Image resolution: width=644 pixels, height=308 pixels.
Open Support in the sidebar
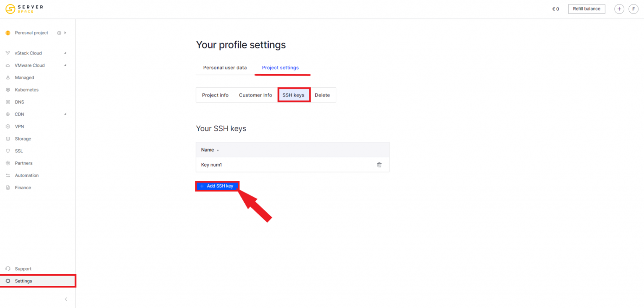point(23,269)
